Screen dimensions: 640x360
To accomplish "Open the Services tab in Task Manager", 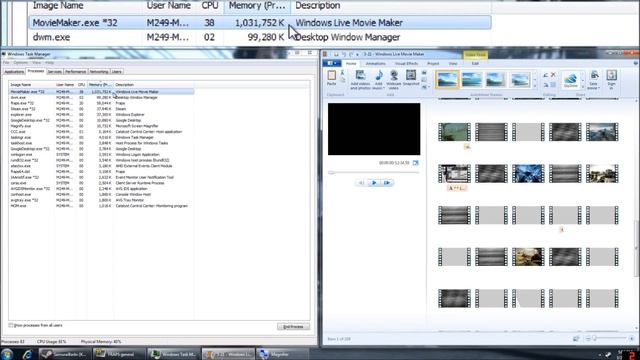I will point(54,71).
